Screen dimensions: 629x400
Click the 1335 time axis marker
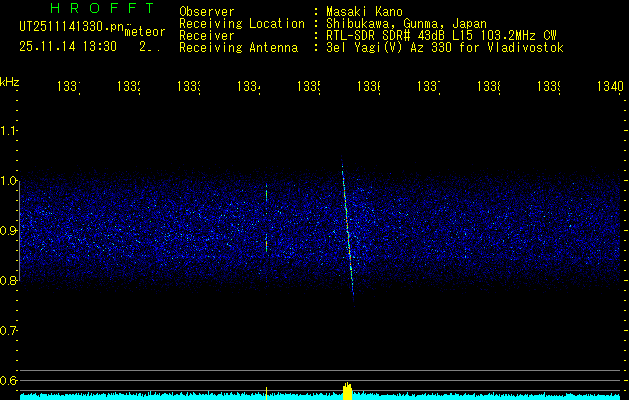tap(308, 87)
